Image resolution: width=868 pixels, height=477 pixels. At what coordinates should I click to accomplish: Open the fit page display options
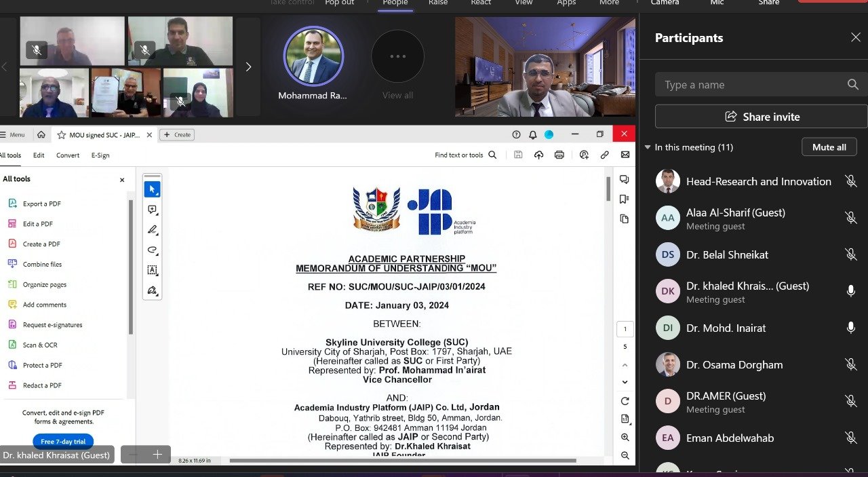click(625, 419)
